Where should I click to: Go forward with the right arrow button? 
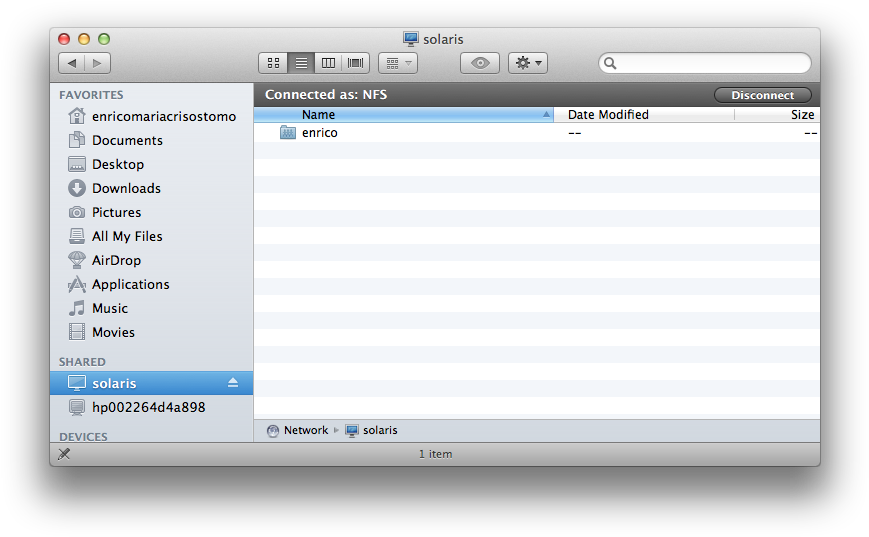(98, 63)
